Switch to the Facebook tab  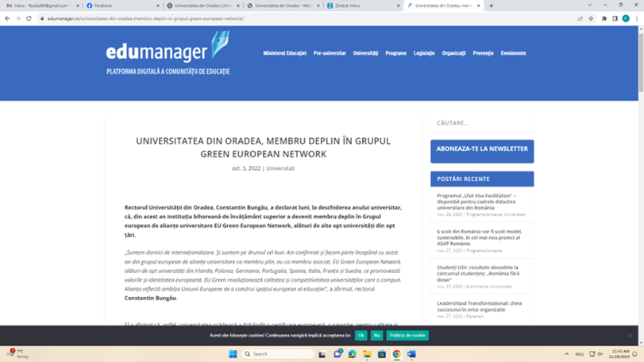[119, 6]
